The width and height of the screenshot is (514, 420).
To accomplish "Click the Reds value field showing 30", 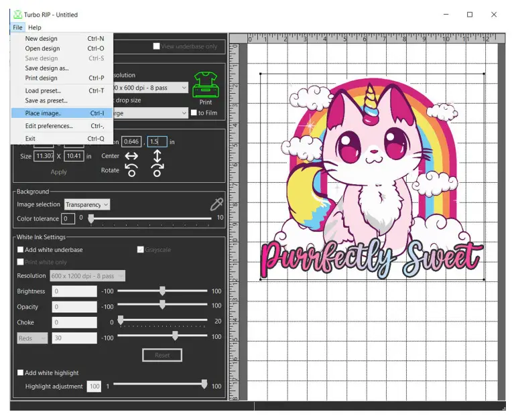I will (x=74, y=338).
